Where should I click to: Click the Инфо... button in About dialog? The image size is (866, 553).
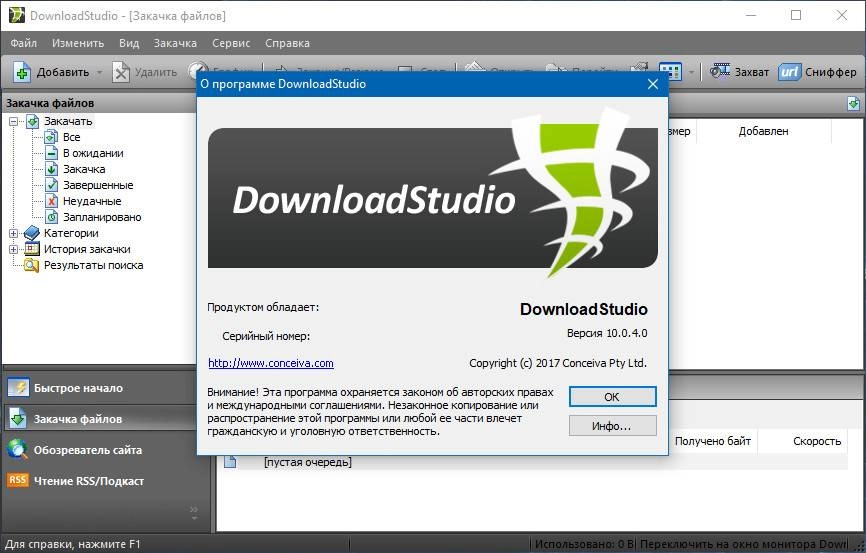[612, 426]
